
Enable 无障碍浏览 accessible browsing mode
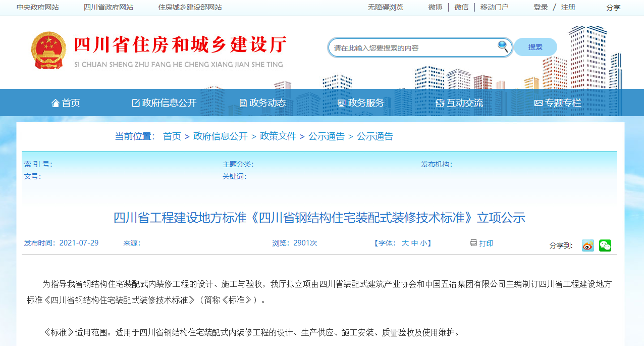[385, 7]
